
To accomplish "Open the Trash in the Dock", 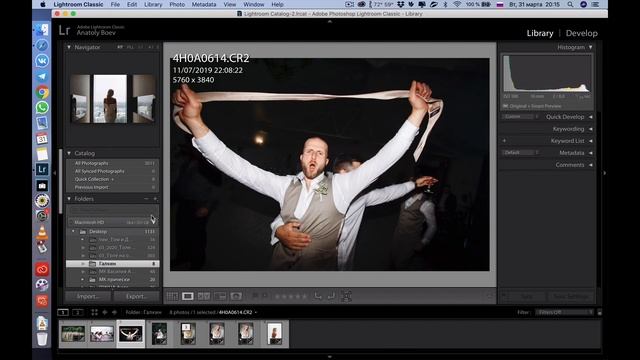I will point(42,339).
